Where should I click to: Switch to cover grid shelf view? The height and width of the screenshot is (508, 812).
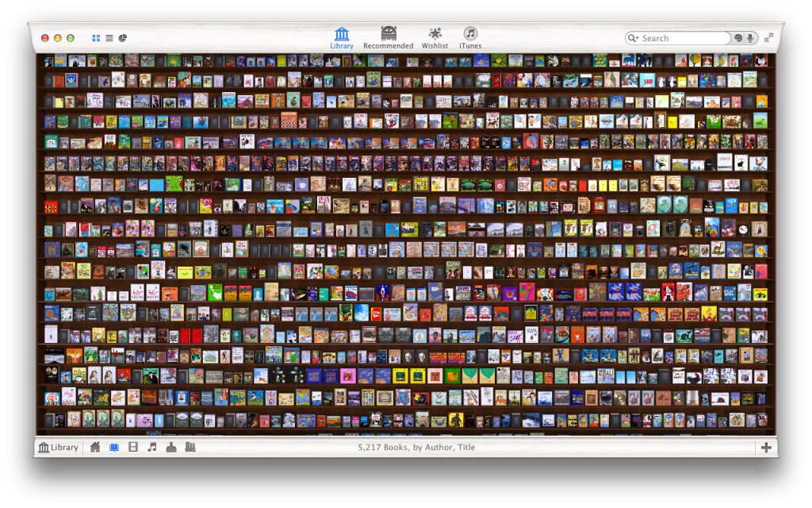click(96, 38)
